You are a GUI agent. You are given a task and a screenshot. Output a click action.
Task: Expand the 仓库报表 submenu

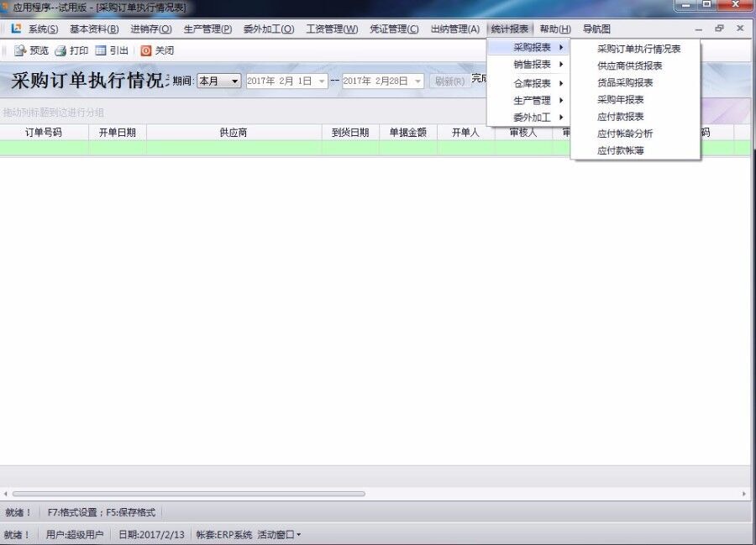click(529, 83)
